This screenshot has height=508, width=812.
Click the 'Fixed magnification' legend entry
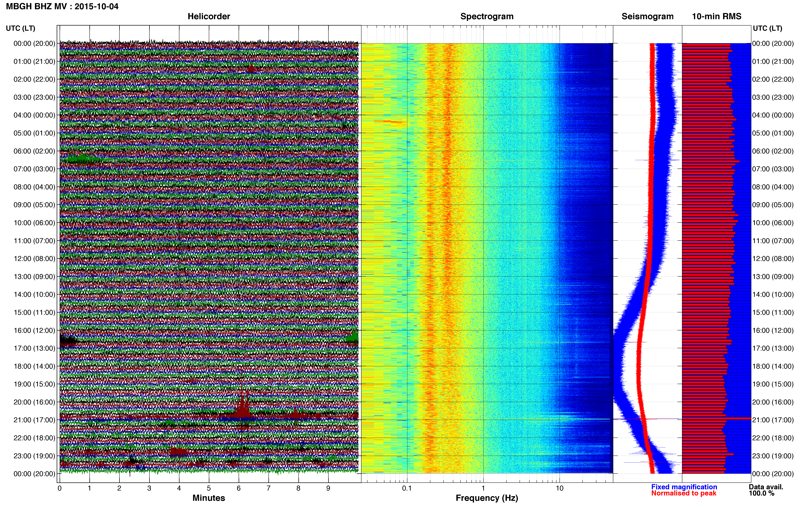pos(684,487)
